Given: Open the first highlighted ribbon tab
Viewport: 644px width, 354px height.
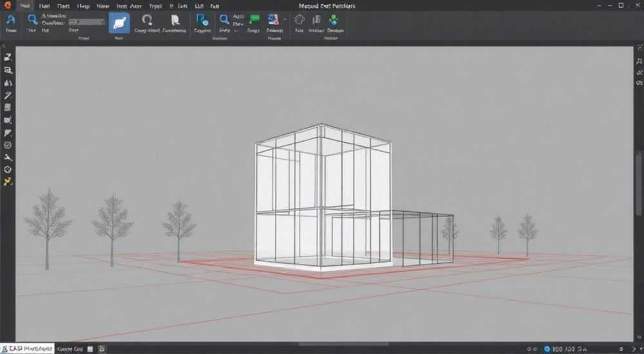Looking at the screenshot, I should [x=25, y=6].
